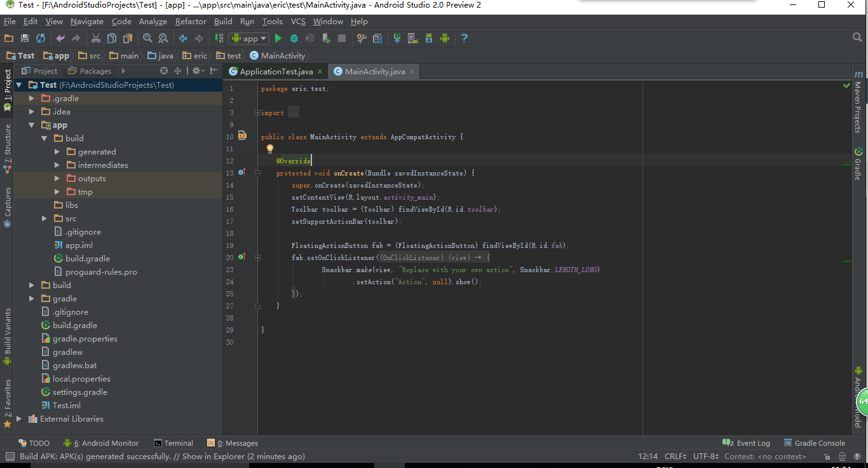
Task: Expand the generated folder
Action: pyautogui.click(x=57, y=151)
